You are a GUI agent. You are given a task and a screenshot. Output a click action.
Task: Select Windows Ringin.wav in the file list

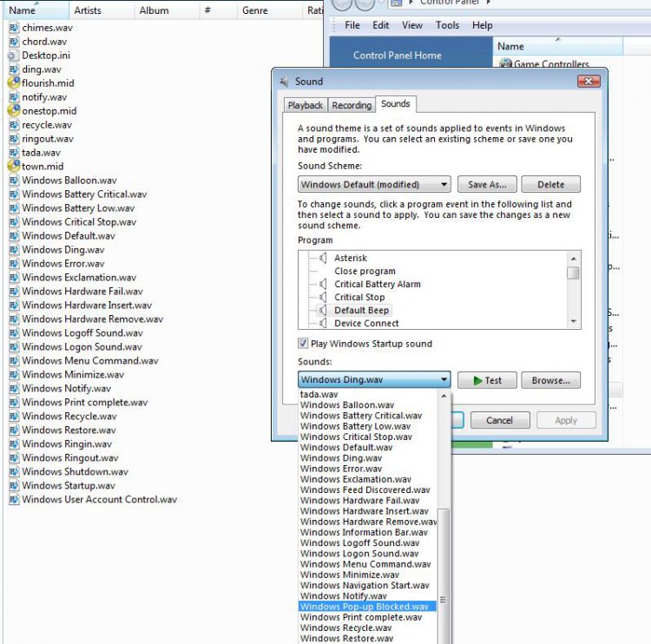tap(67, 444)
